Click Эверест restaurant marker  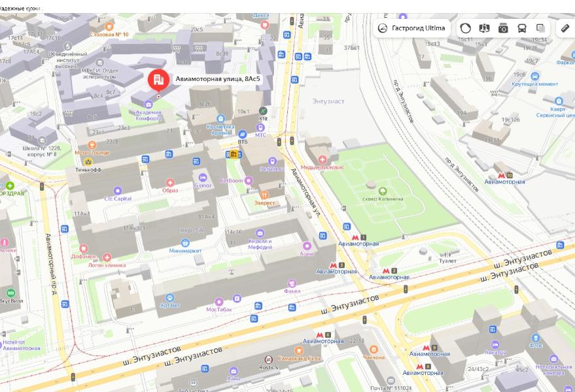pyautogui.click(x=264, y=195)
